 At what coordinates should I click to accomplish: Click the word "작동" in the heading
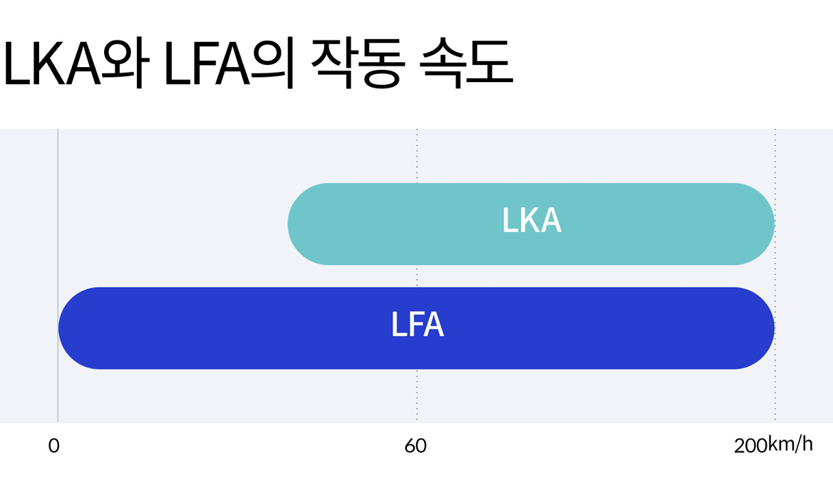355,64
